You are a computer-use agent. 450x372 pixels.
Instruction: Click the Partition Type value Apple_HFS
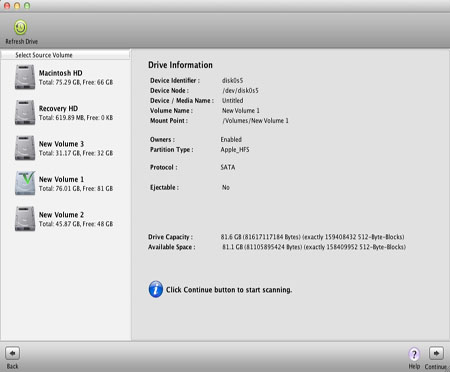point(235,150)
